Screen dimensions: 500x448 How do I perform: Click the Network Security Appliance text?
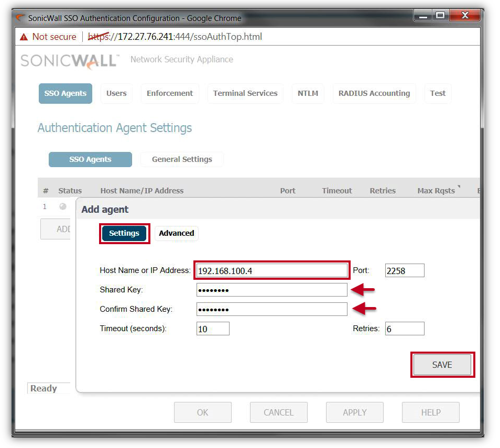coord(182,60)
